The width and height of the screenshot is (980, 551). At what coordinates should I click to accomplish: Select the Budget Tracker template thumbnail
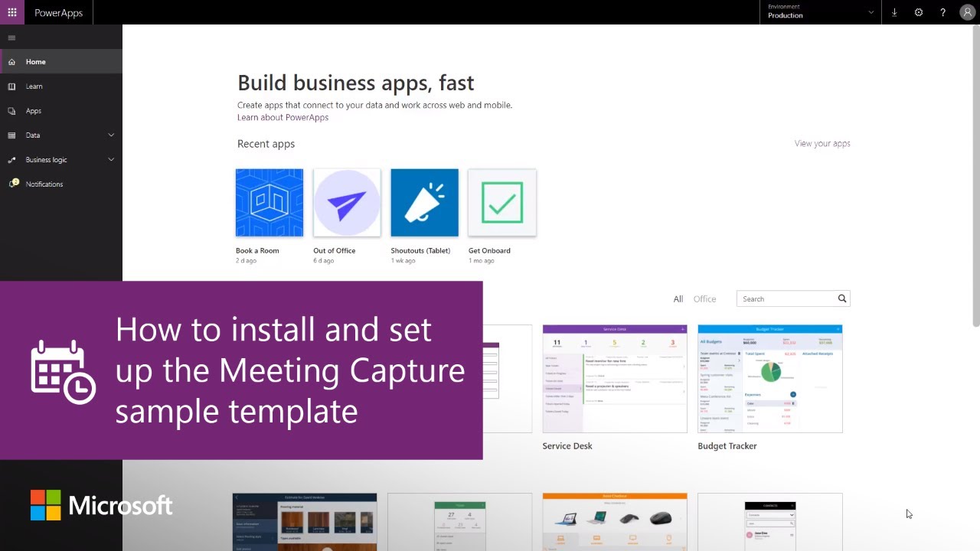point(770,379)
